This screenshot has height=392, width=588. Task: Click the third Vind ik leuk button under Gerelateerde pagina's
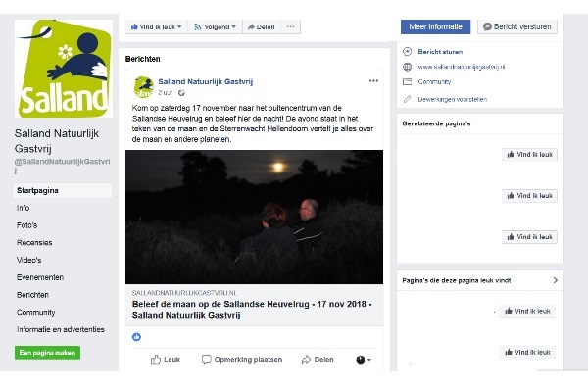pos(529,237)
